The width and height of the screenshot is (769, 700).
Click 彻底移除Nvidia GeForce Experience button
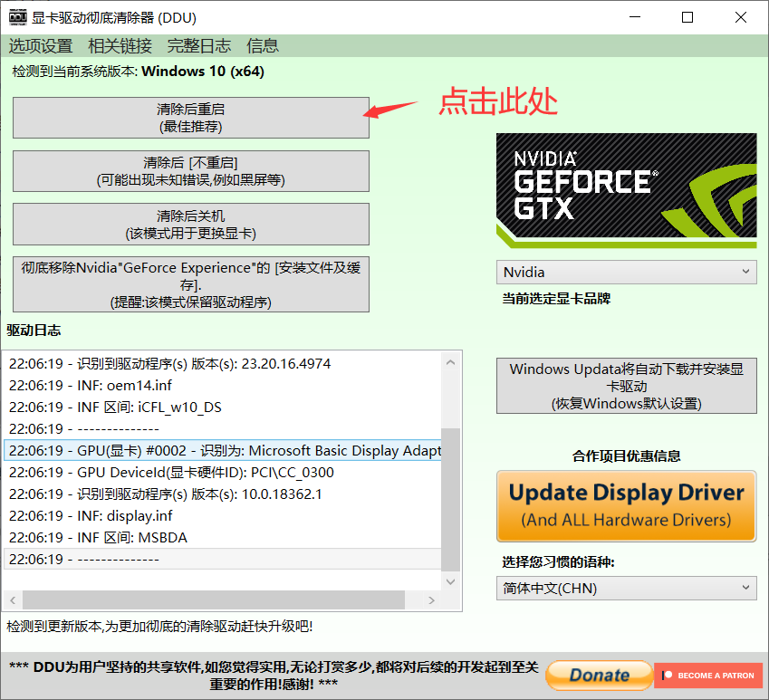pyautogui.click(x=191, y=284)
